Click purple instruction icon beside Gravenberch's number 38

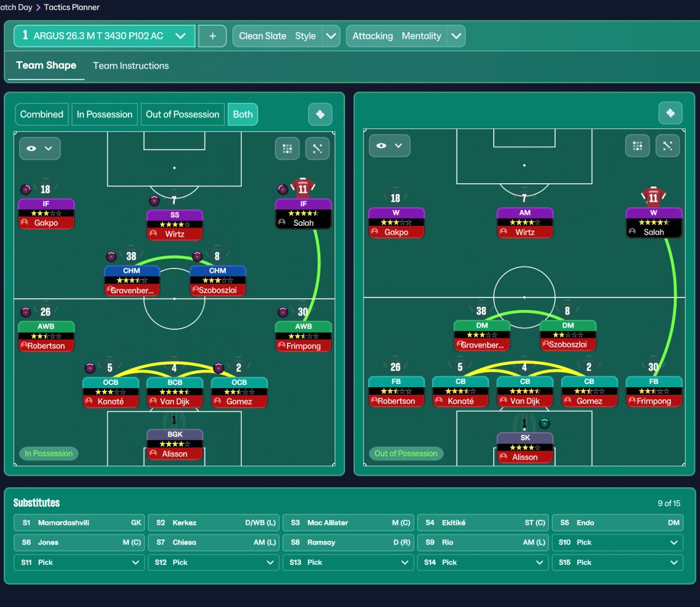[111, 256]
